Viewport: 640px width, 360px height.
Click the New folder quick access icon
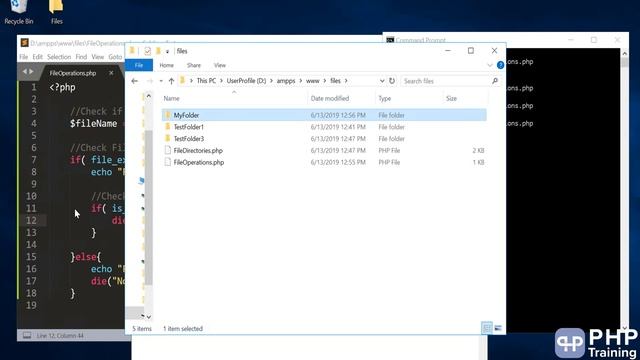(158, 51)
